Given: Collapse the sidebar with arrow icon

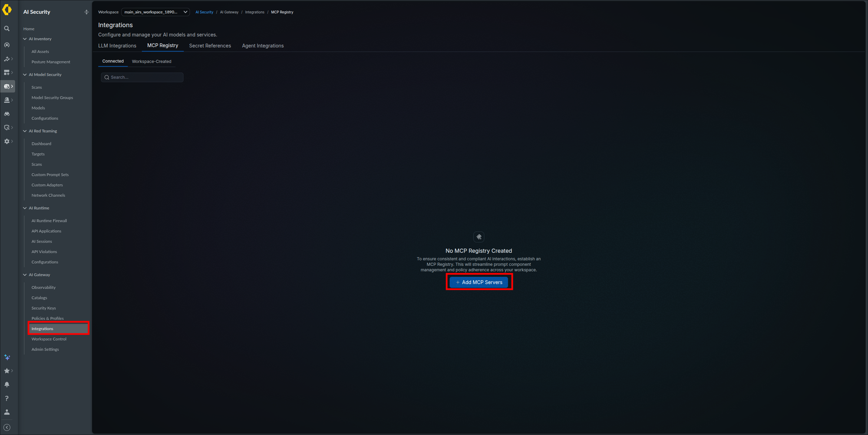Looking at the screenshot, I should (x=7, y=428).
